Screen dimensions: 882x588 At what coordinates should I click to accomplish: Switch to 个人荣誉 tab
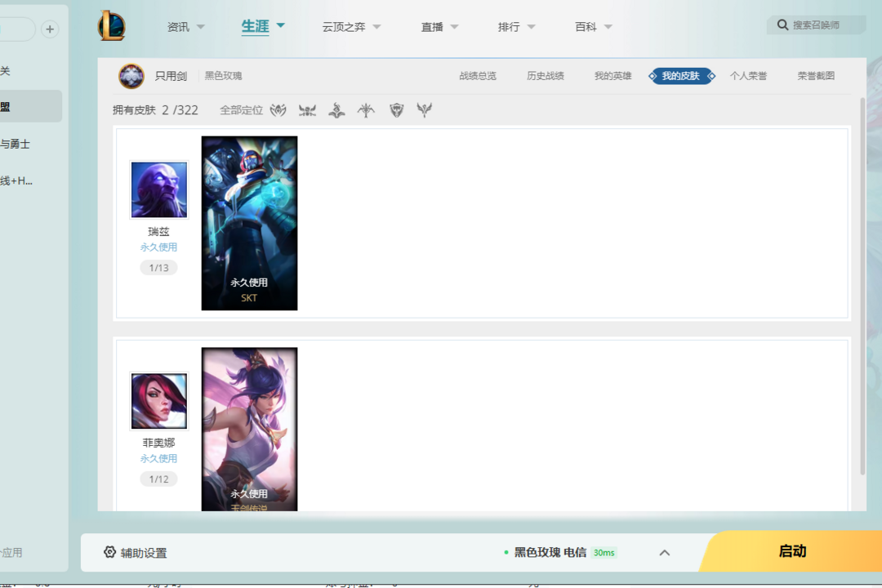point(748,76)
